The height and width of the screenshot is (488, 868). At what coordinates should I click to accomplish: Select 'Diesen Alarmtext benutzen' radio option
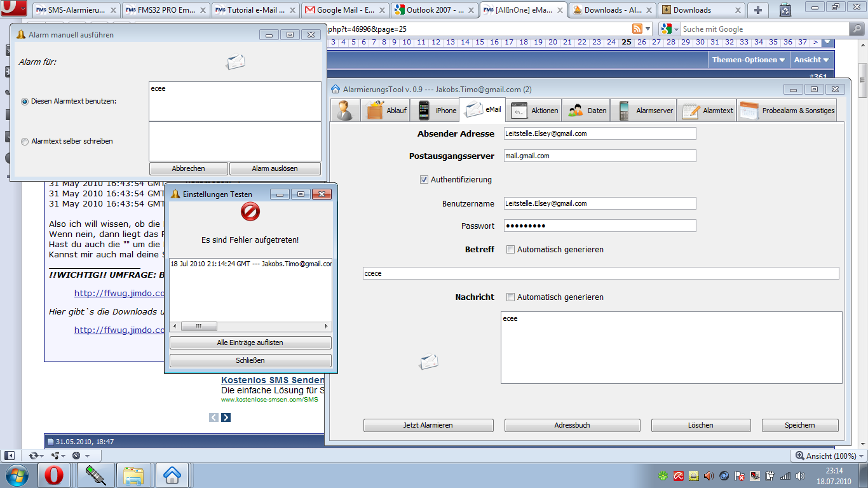click(x=25, y=101)
